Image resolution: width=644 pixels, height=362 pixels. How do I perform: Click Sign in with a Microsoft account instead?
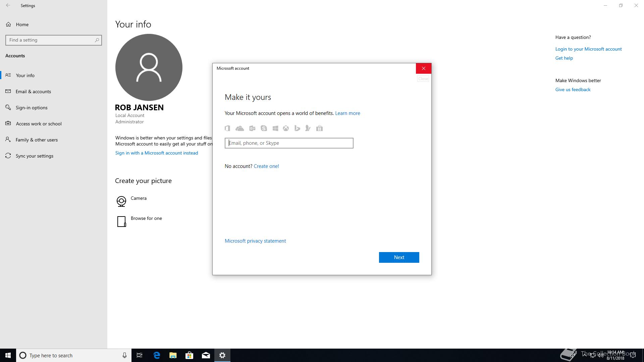[157, 153]
